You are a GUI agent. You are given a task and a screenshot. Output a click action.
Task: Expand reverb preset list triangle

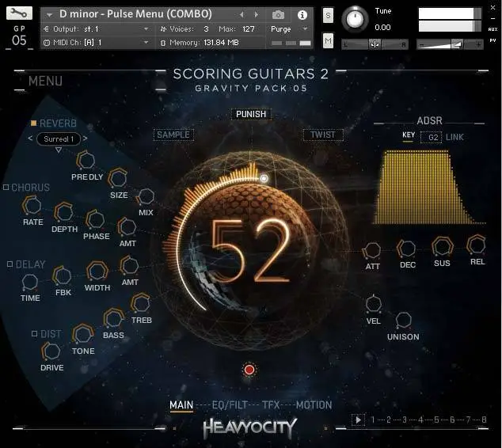pyautogui.click(x=59, y=150)
